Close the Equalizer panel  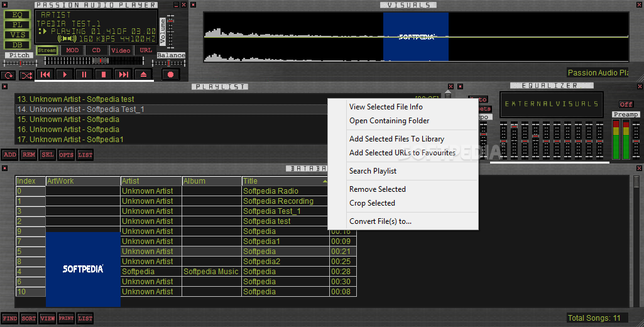coord(640,86)
